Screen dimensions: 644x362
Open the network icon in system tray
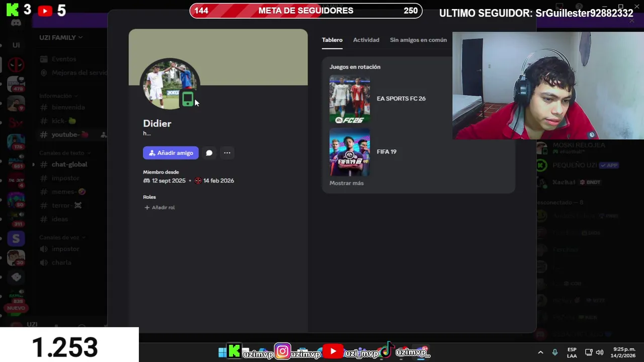coord(589,352)
